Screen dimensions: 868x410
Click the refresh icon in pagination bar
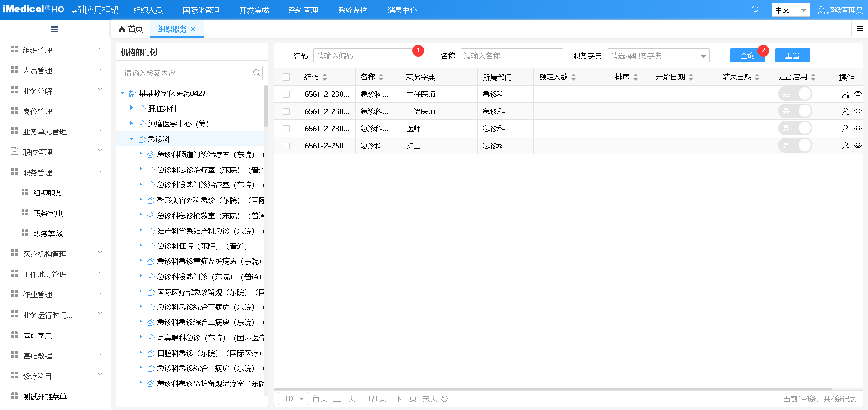pos(444,399)
